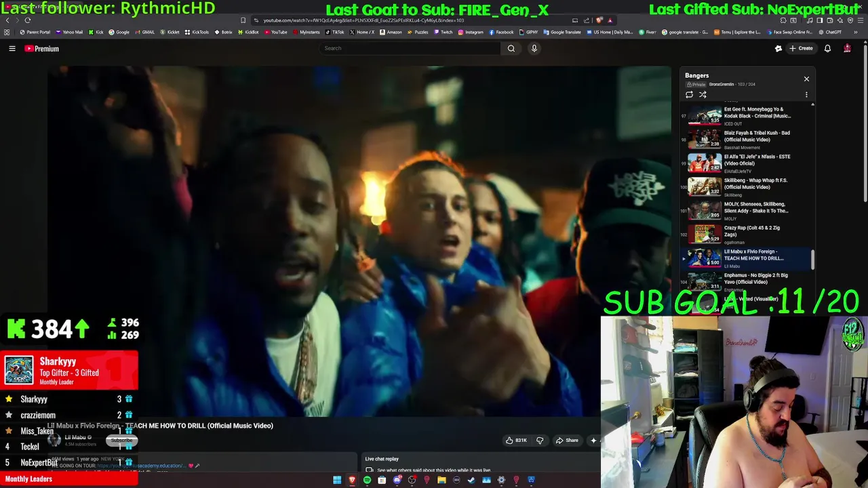The height and width of the screenshot is (488, 868).
Task: Subscribe to Lil Mabu channel
Action: click(121, 441)
